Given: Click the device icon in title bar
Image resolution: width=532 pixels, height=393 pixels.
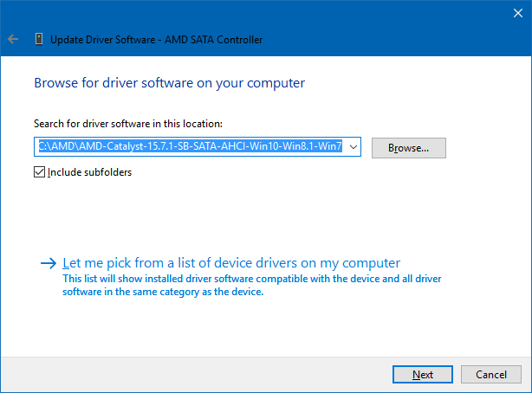Looking at the screenshot, I should pyautogui.click(x=39, y=39).
